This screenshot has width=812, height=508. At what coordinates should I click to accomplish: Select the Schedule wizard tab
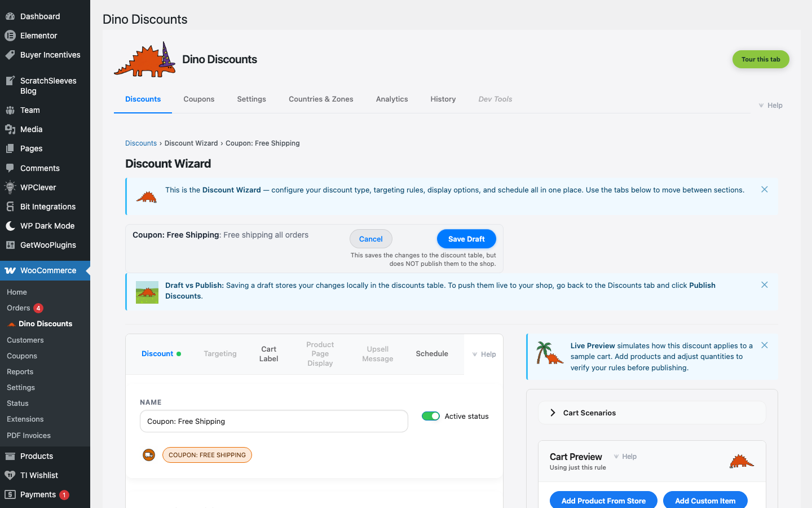[x=432, y=354]
